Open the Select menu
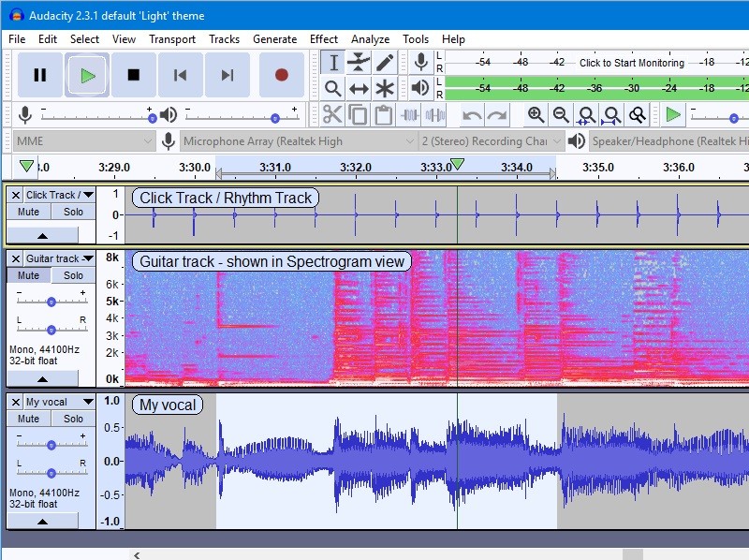This screenshot has width=749, height=560. (x=84, y=39)
